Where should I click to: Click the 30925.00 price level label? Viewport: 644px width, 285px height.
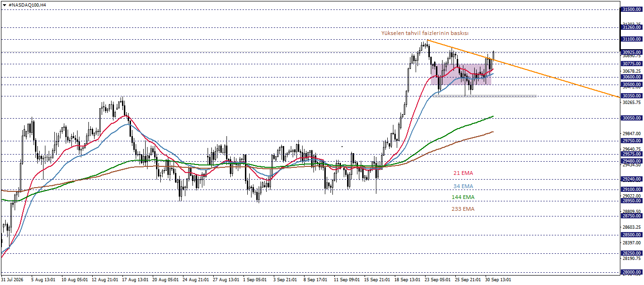tap(632, 52)
